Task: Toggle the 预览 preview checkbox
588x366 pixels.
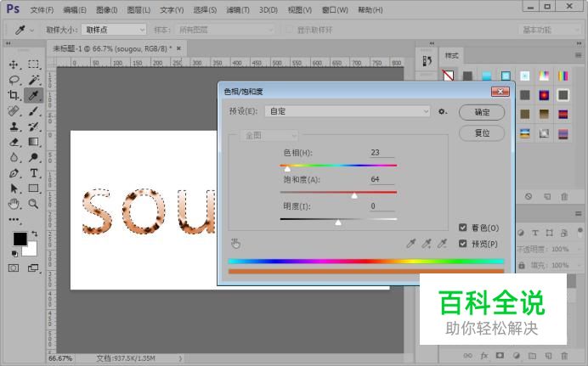Action: (x=463, y=244)
